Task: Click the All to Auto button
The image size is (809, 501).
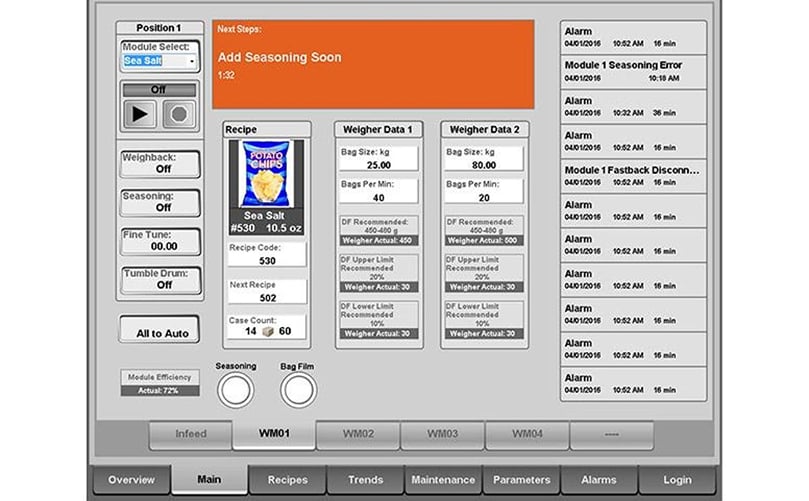Action: 159,329
